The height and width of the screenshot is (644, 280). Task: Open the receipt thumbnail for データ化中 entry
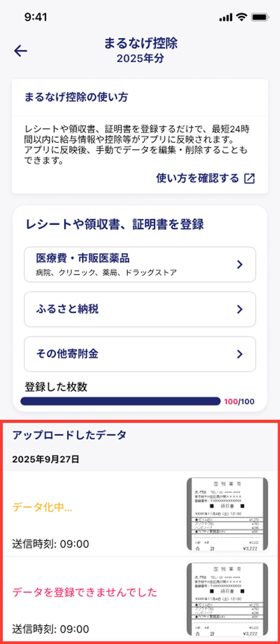point(227,514)
